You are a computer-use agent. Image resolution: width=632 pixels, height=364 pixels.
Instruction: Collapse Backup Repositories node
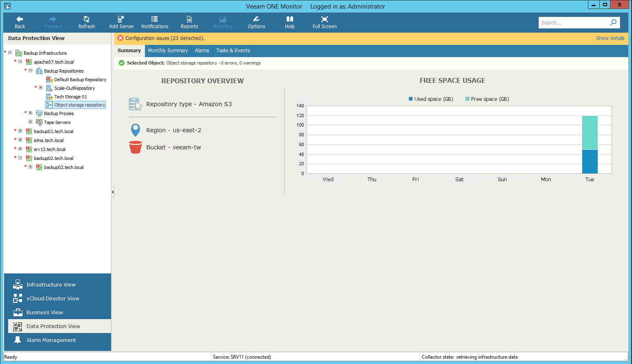(30, 71)
